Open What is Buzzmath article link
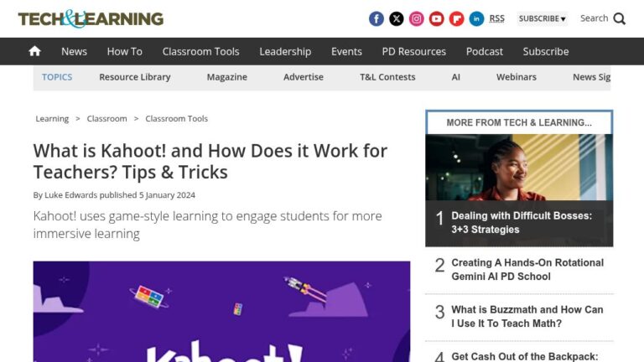Viewport: 644px width, 362px height. tap(527, 317)
